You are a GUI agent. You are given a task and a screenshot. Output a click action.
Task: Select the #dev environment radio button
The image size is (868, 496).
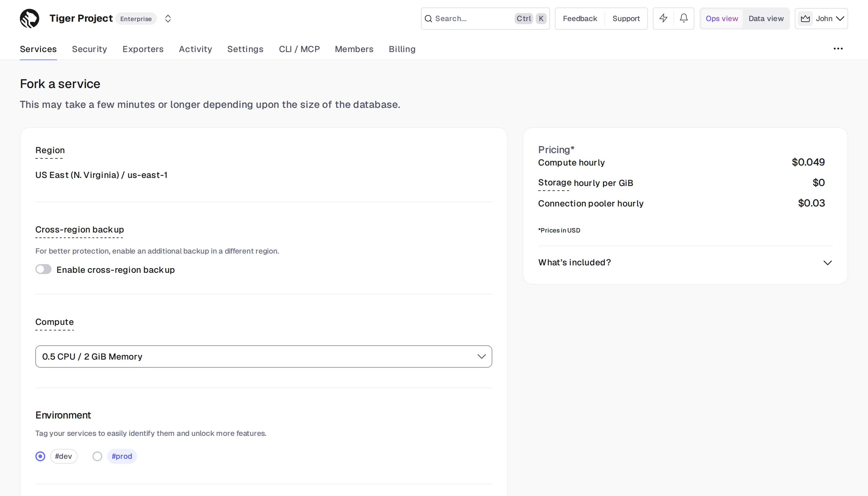[40, 456]
